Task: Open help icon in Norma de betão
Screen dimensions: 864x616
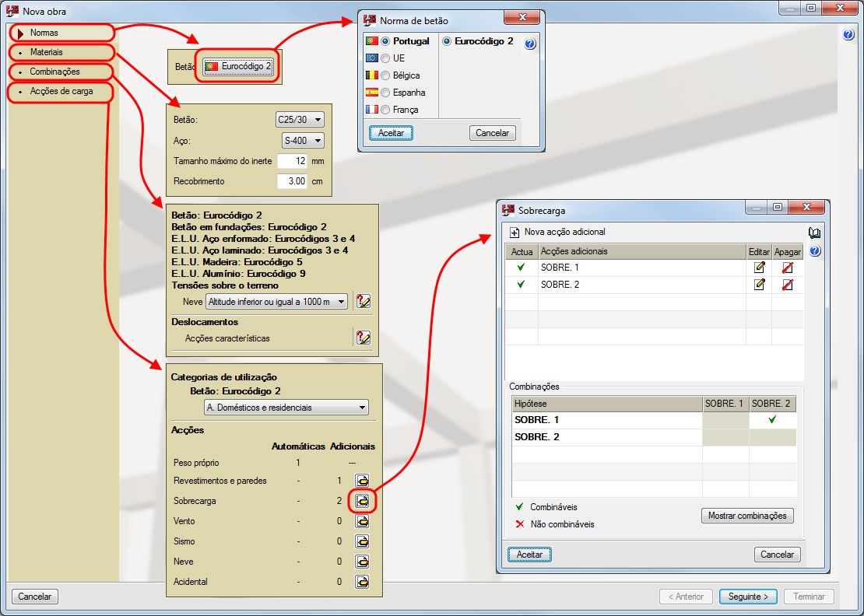Action: point(530,44)
